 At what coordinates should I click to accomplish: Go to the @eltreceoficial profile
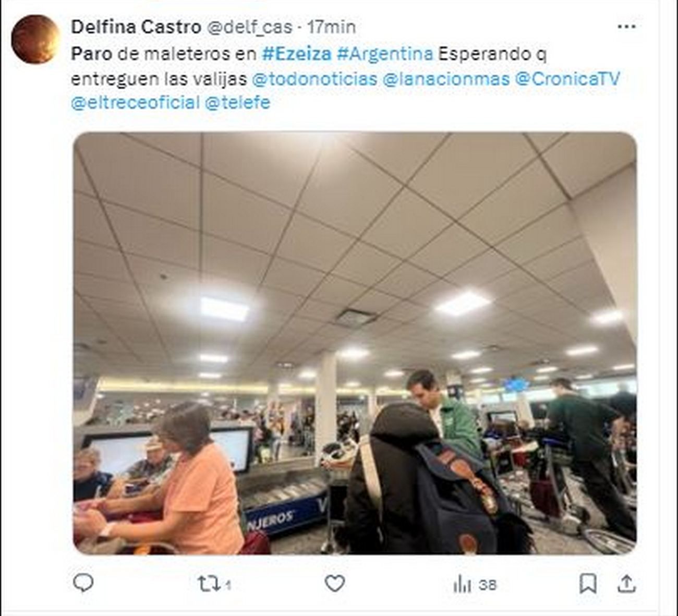(135, 102)
